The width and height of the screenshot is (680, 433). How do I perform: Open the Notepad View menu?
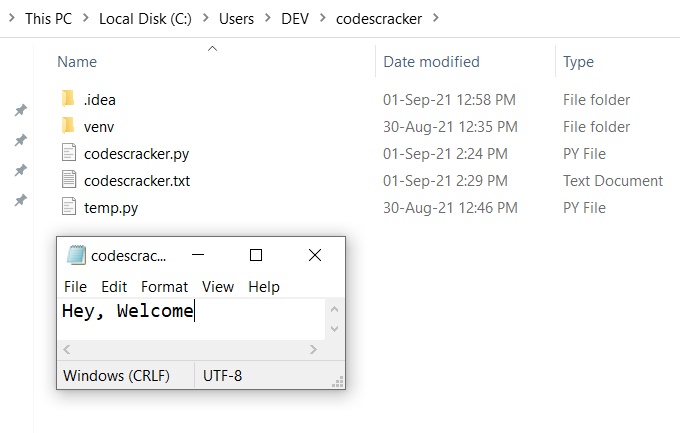218,286
